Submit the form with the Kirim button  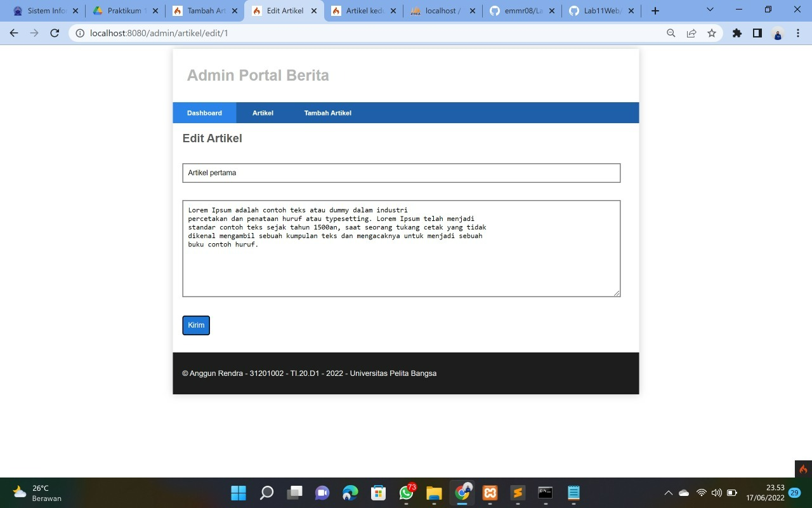click(x=195, y=324)
